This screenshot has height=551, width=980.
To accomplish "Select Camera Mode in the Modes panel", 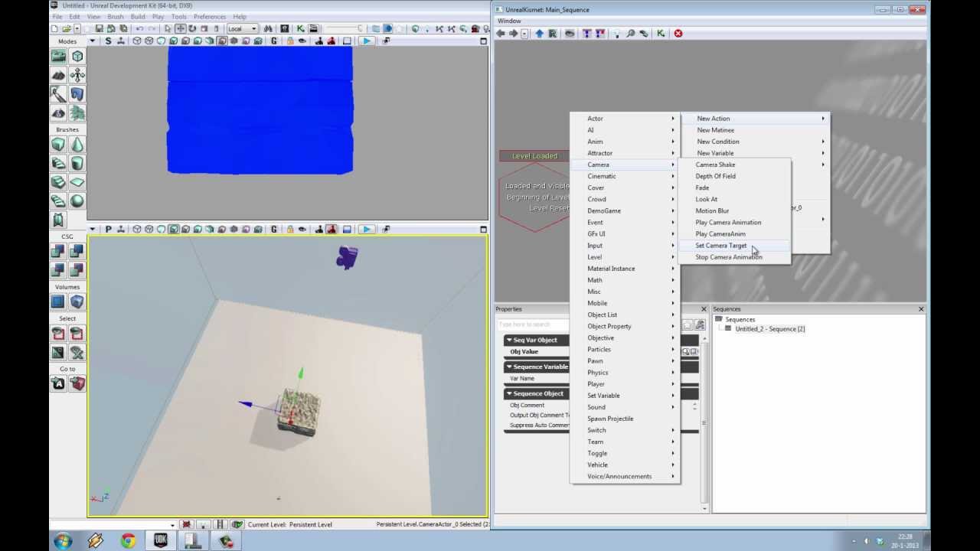I will (58, 56).
